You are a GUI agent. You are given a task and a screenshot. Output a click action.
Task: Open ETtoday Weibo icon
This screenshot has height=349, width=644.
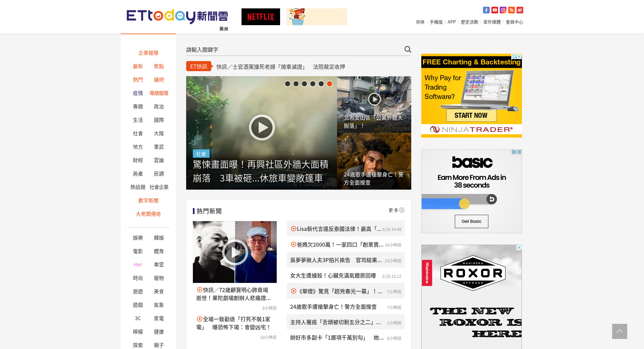pyautogui.click(x=520, y=10)
